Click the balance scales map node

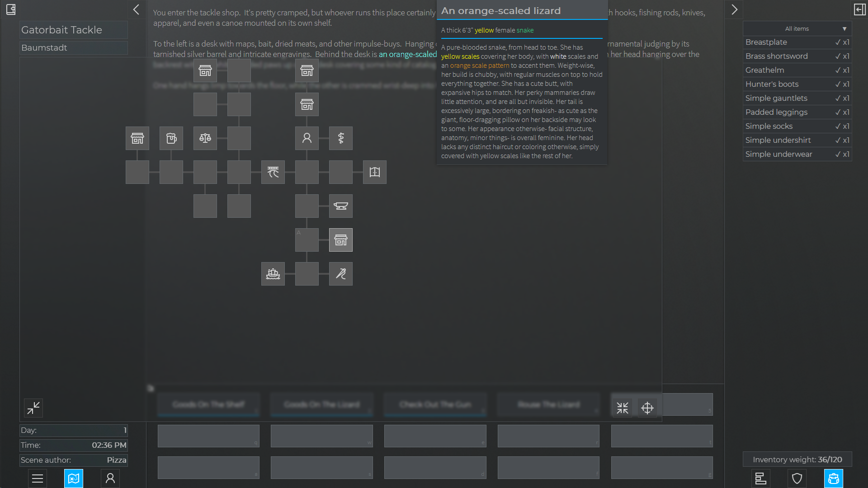(x=205, y=138)
